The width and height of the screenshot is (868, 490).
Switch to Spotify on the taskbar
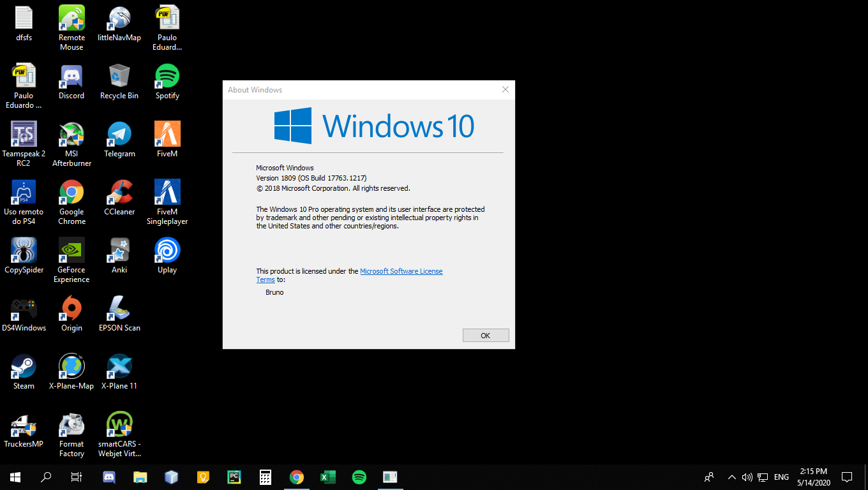[x=359, y=477]
